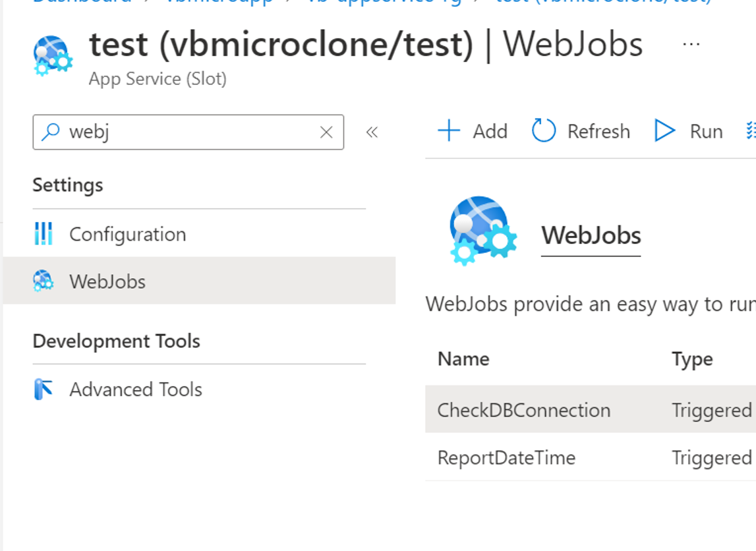Viewport: 756px width, 551px height.
Task: Click the Development Tools section heading
Action: [116, 341]
